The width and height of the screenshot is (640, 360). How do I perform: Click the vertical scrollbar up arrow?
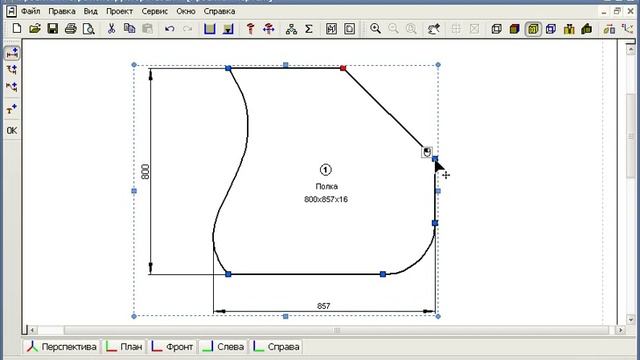(631, 49)
